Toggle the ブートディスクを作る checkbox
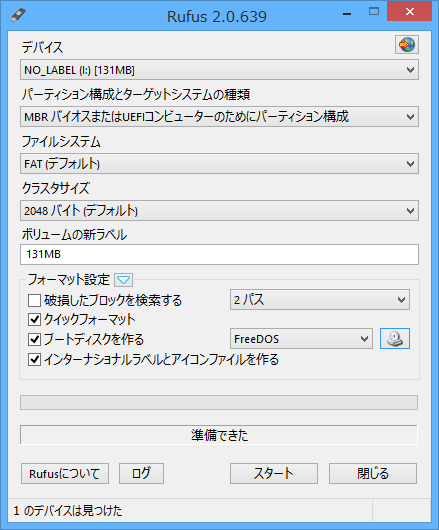This screenshot has width=439, height=530. click(x=34, y=339)
